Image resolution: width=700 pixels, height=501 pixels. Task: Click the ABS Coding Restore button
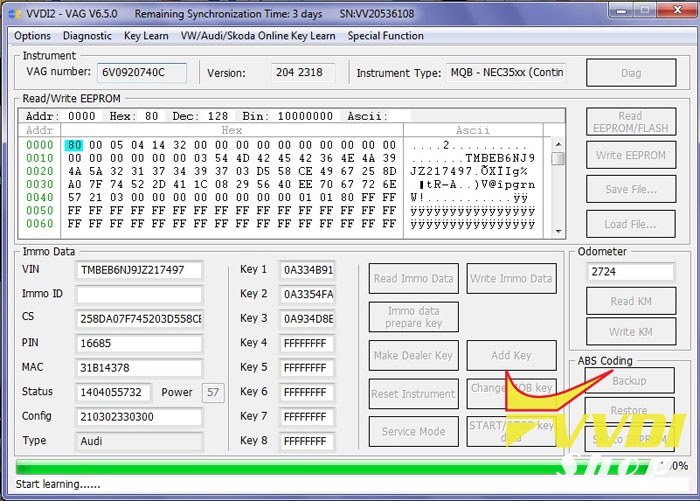[x=629, y=410]
